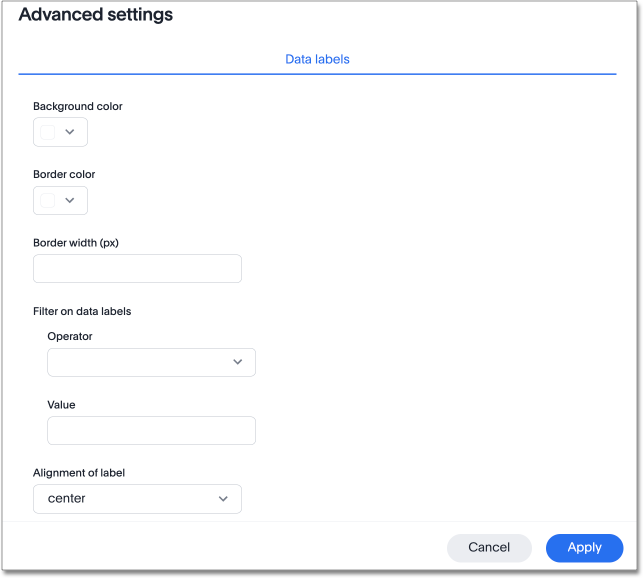Click the Background color label text
The width and height of the screenshot is (643, 578).
(78, 106)
